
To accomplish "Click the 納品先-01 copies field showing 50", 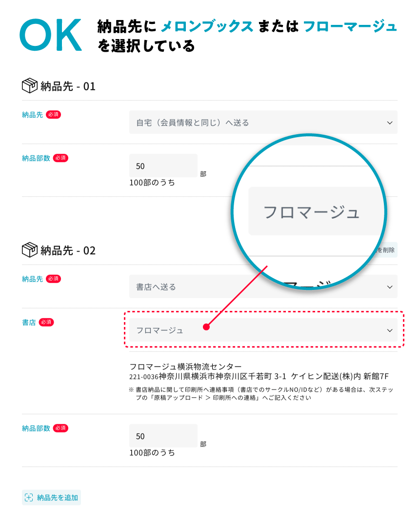I will 163,165.
